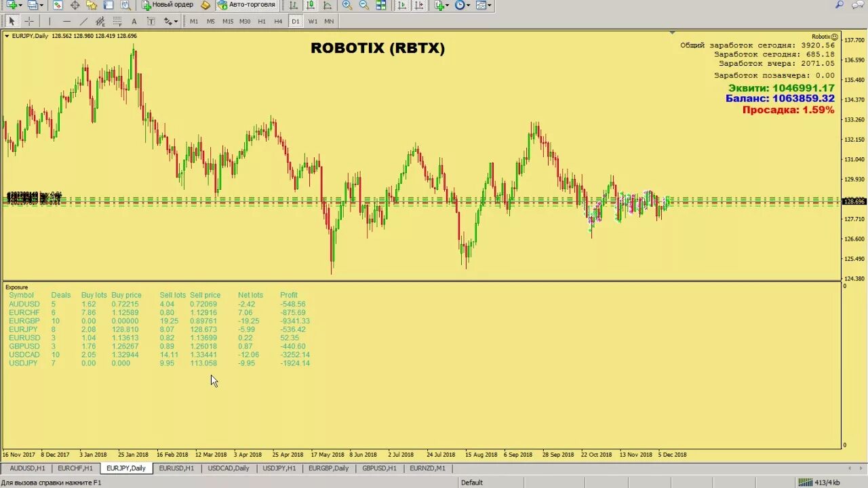
Task: Switch to the EURUSD,H1 chart tab
Action: [176, 468]
